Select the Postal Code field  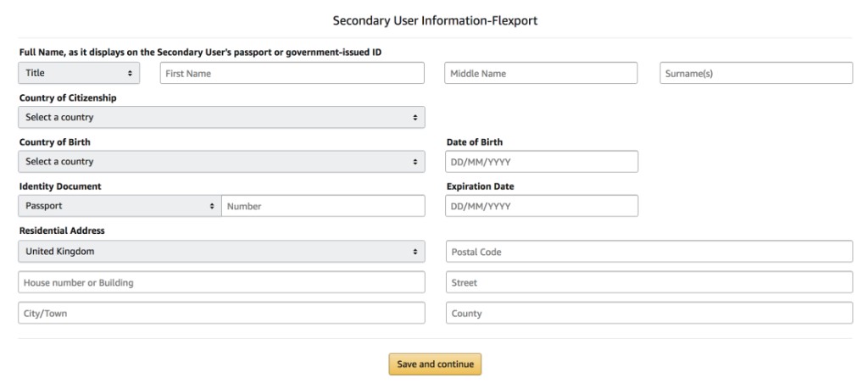648,252
